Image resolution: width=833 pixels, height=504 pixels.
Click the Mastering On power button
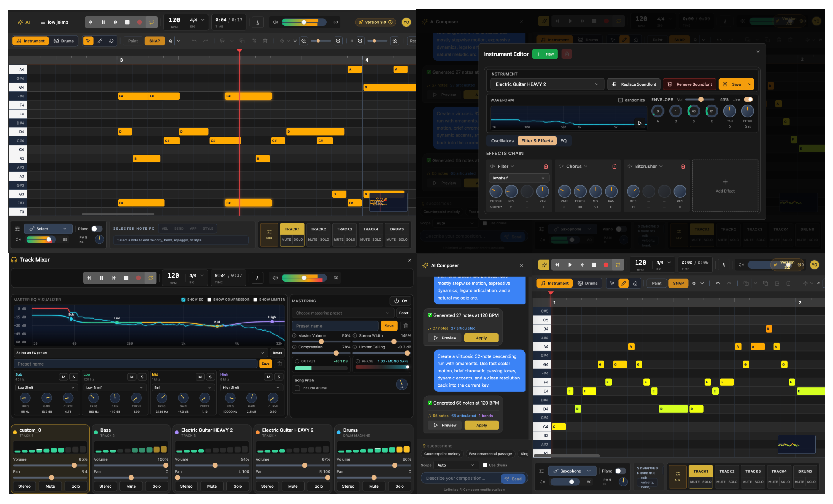click(x=400, y=301)
